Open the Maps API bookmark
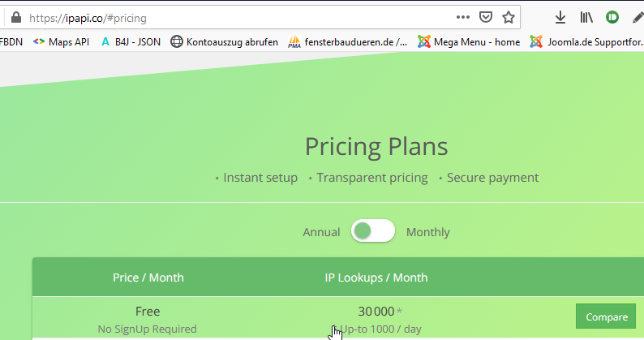The image size is (644, 340). click(62, 41)
